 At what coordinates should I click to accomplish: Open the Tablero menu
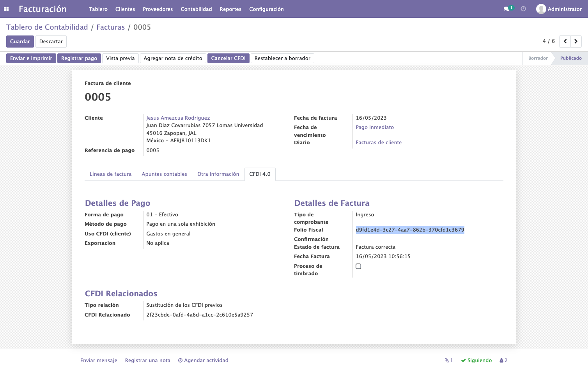point(98,9)
